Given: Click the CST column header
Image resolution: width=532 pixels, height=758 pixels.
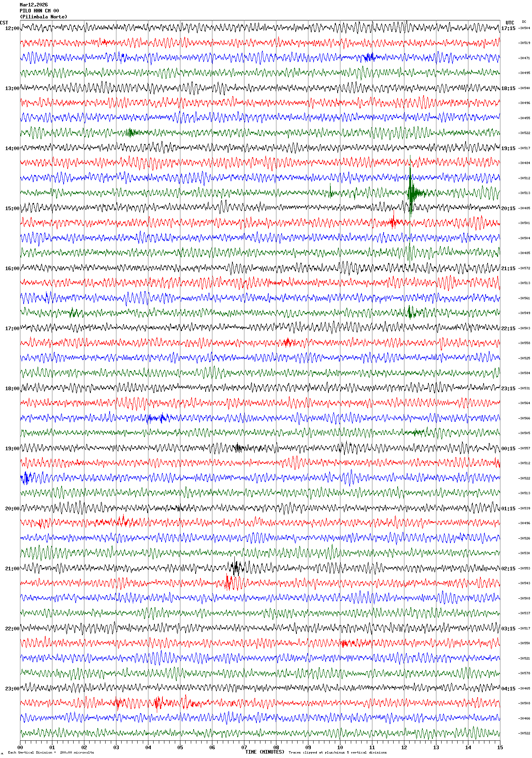Looking at the screenshot, I should pos(4,23).
